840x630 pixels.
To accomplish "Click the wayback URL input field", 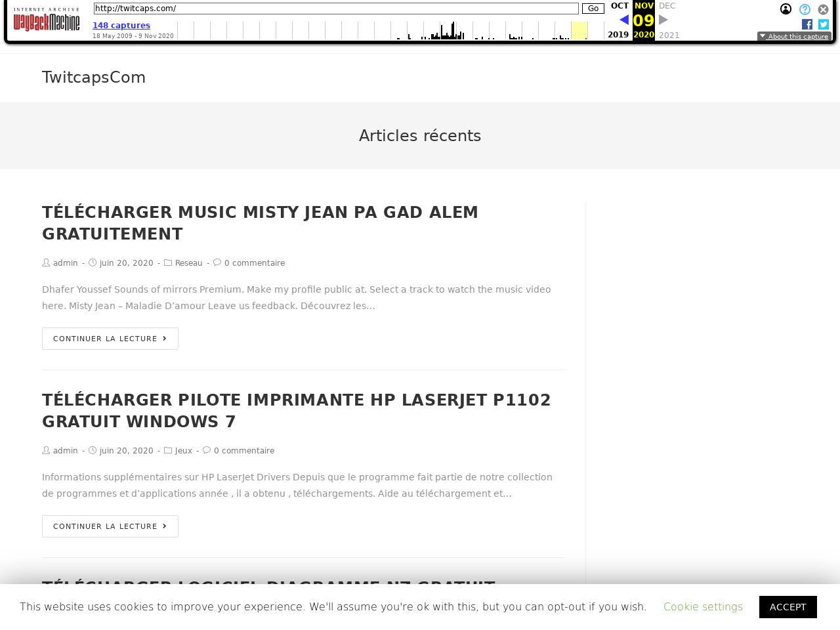I will tap(335, 9).
